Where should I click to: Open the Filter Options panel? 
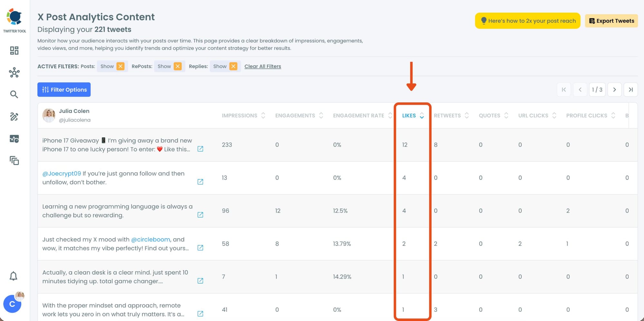coord(64,90)
